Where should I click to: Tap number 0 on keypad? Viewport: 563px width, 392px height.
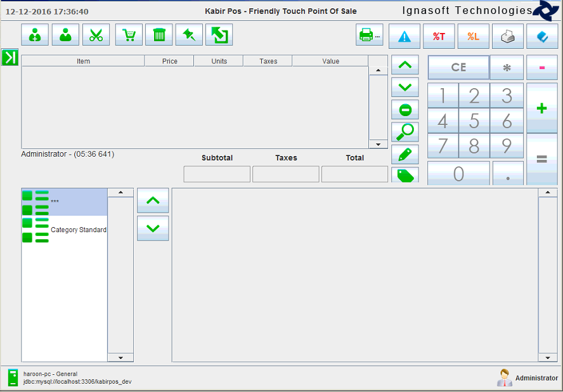click(x=458, y=174)
